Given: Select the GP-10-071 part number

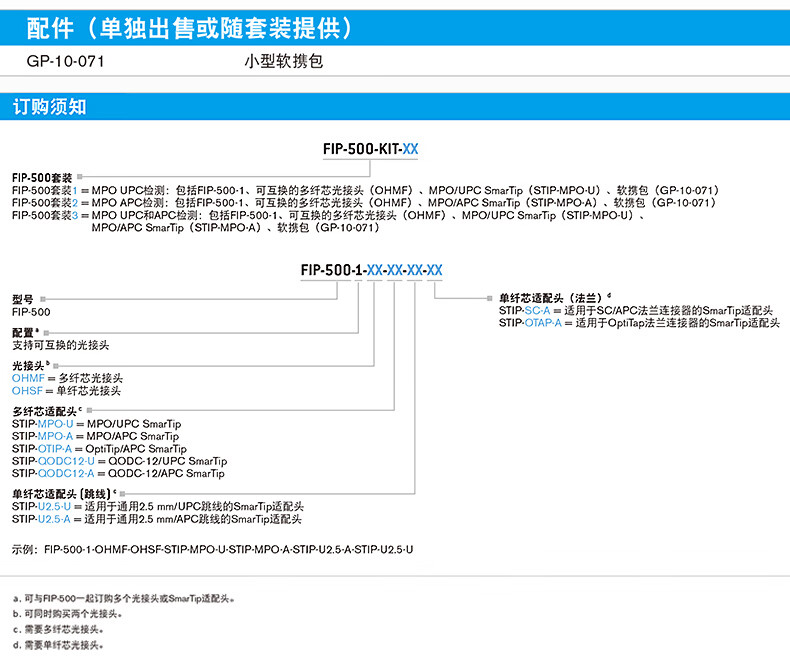Looking at the screenshot, I should (x=65, y=61).
